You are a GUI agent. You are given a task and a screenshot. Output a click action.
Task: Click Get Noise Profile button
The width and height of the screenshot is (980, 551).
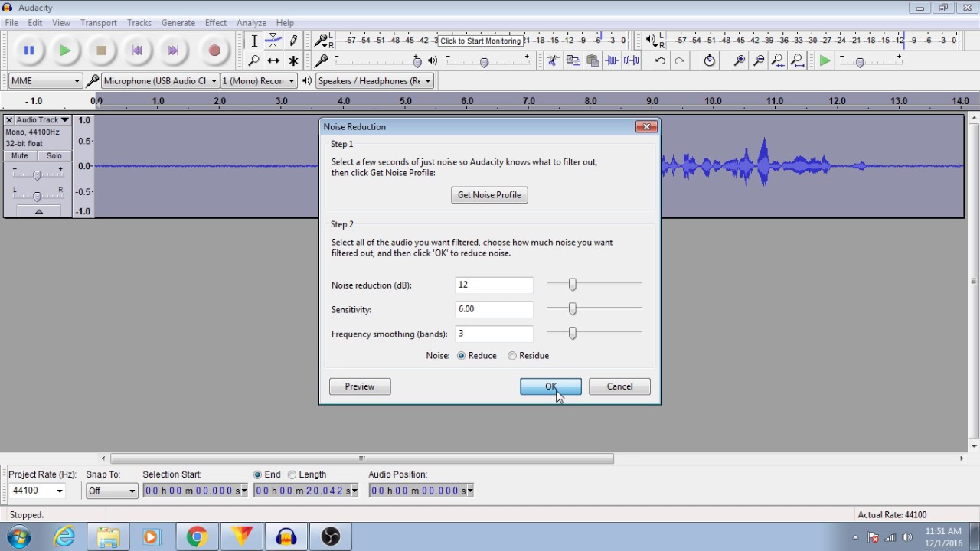489,195
